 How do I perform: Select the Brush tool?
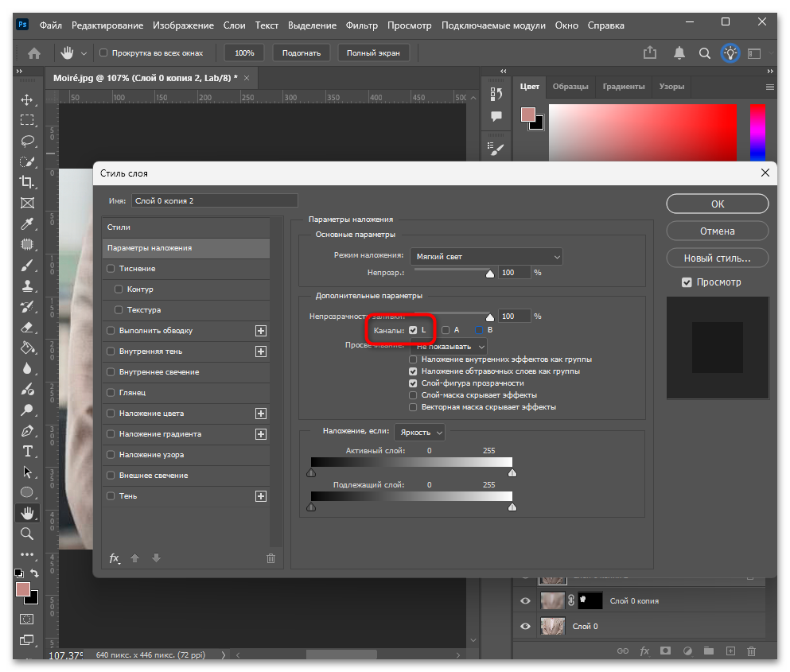pyautogui.click(x=27, y=265)
